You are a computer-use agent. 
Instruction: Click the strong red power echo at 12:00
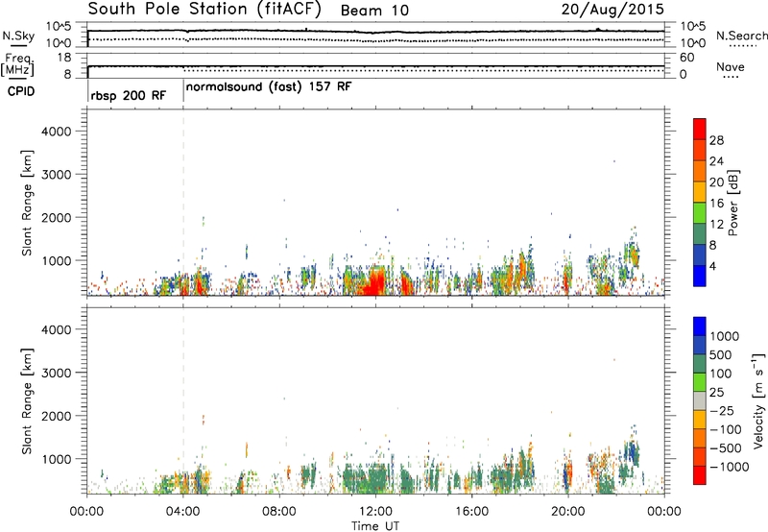click(x=374, y=283)
